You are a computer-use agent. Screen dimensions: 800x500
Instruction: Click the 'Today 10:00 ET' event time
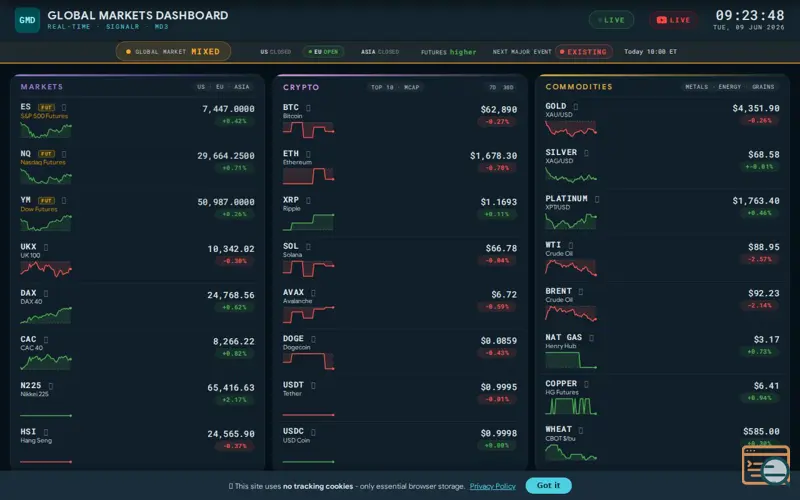651,52
